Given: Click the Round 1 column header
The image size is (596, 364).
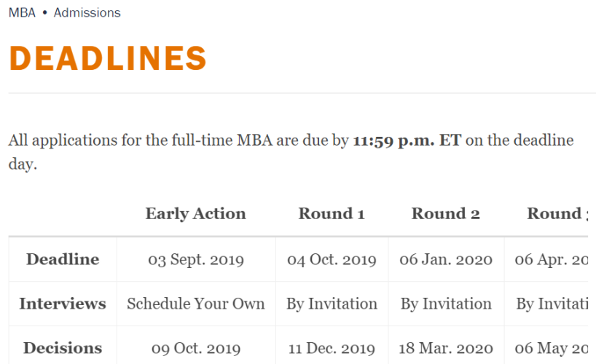Looking at the screenshot, I should tap(332, 213).
